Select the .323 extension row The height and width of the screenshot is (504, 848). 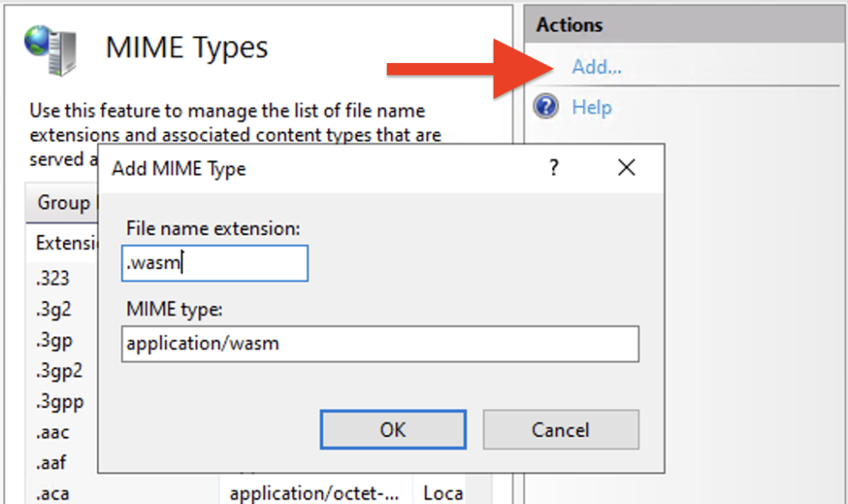point(53,278)
